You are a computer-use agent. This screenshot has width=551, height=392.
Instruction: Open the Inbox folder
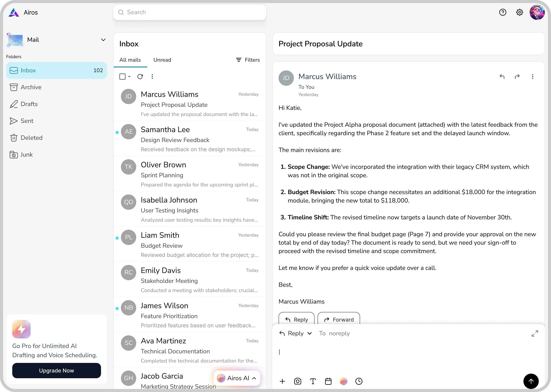coord(56,70)
